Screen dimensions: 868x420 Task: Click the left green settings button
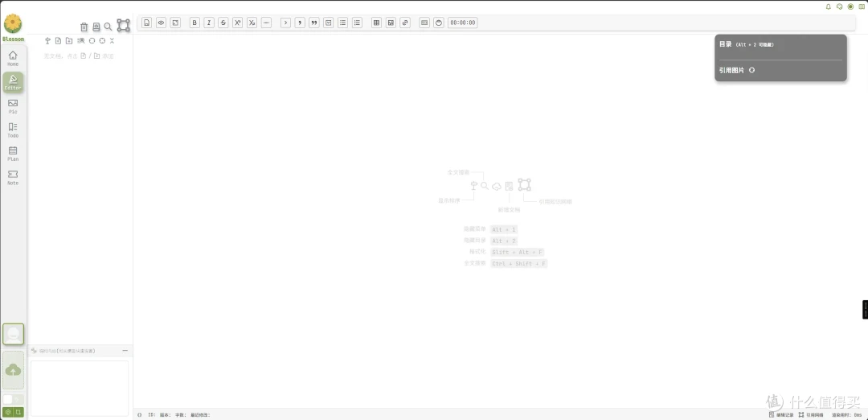coord(8,412)
